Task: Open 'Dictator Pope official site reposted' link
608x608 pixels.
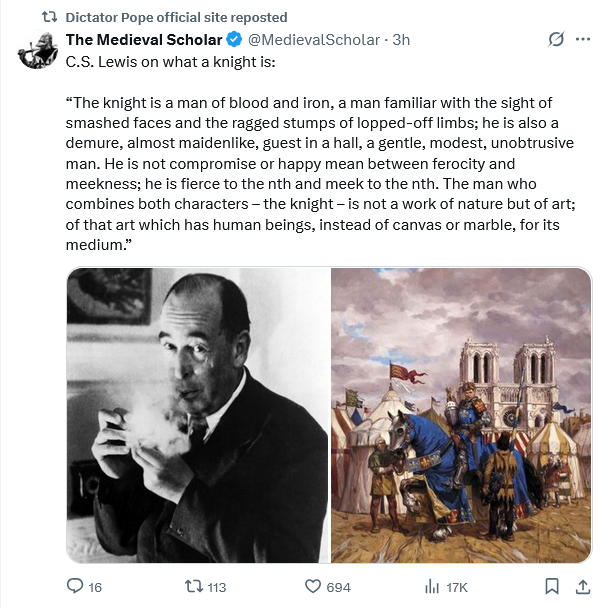Action: click(x=175, y=17)
